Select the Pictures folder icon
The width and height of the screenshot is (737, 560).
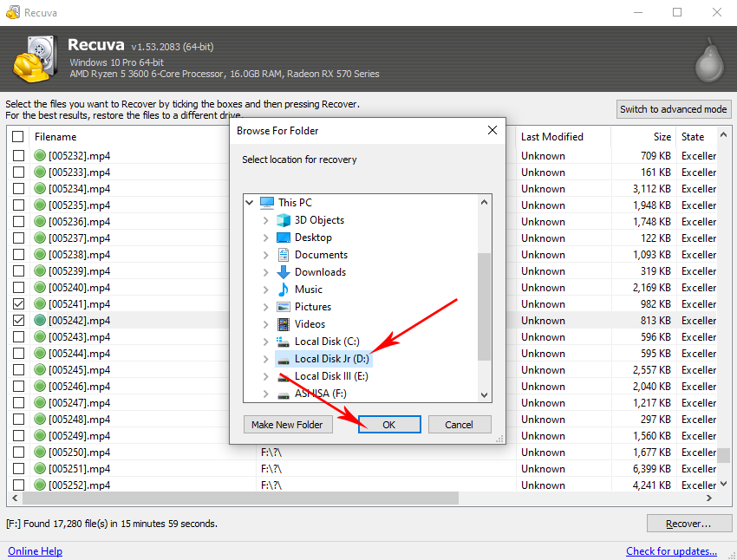pos(284,307)
